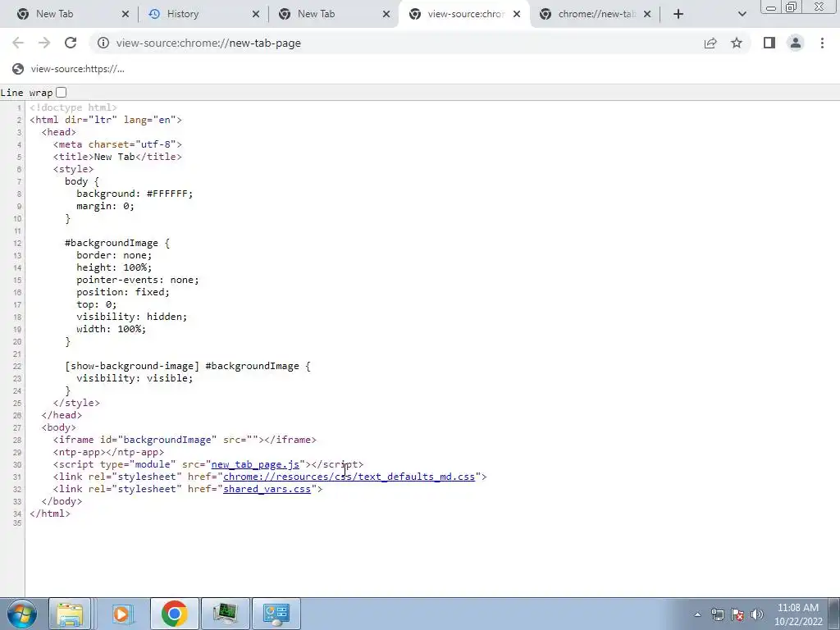This screenshot has height=630, width=840.
Task: Reload the view-source page
Action: pos(71,43)
